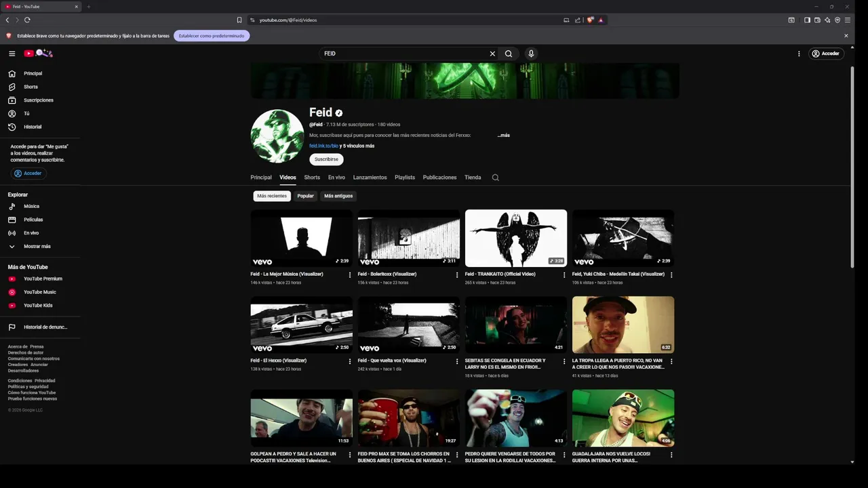The image size is (868, 488).
Task: Click Establecer como predeterminado button
Action: (x=212, y=36)
